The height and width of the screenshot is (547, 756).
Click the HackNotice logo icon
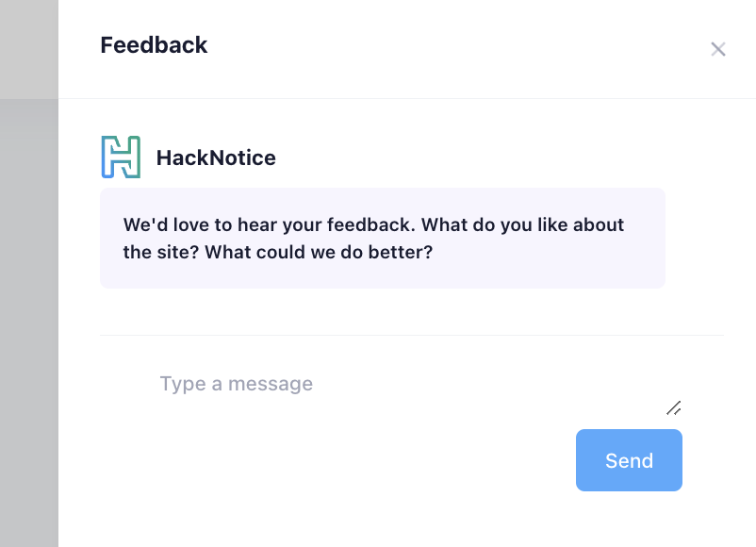[x=121, y=157]
